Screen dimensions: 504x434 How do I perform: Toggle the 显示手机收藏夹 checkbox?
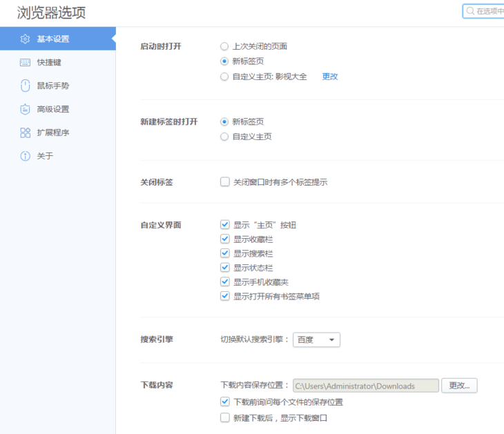pos(225,282)
